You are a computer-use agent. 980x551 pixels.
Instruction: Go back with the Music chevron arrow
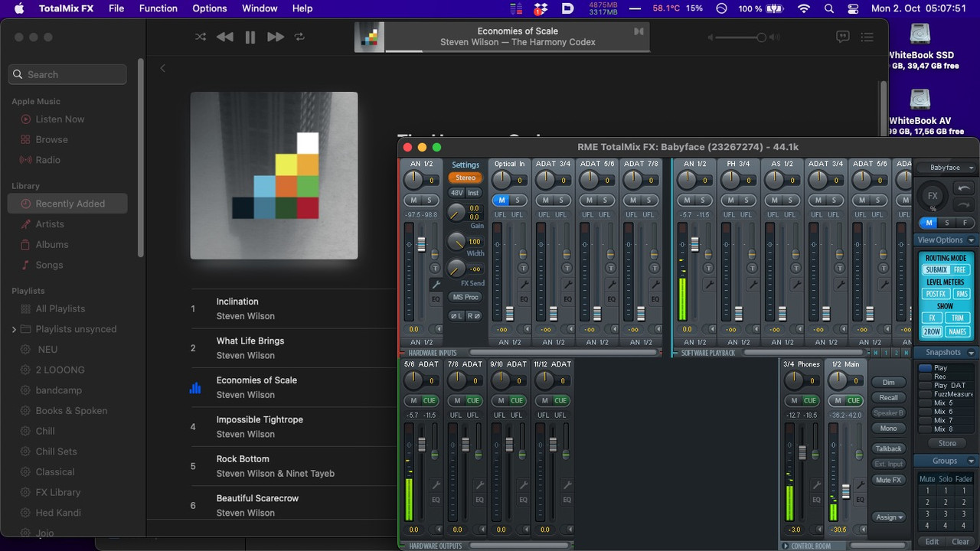click(x=162, y=68)
